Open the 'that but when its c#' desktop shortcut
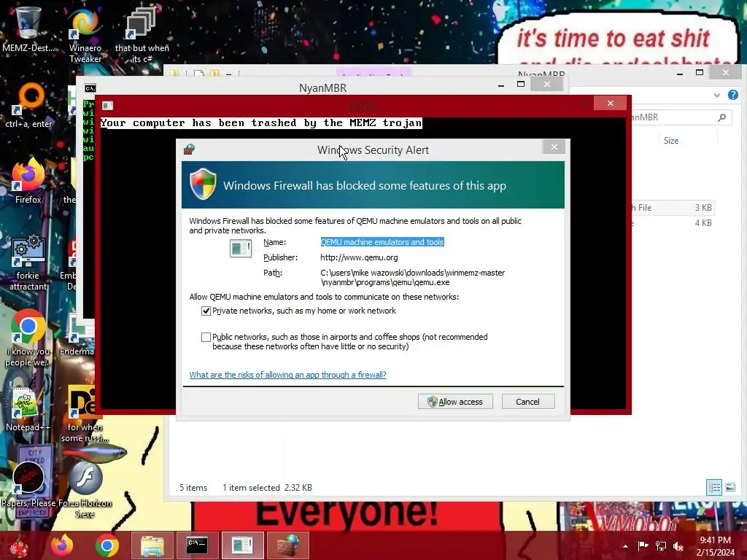The width and height of the screenshot is (747, 560). coord(142,34)
